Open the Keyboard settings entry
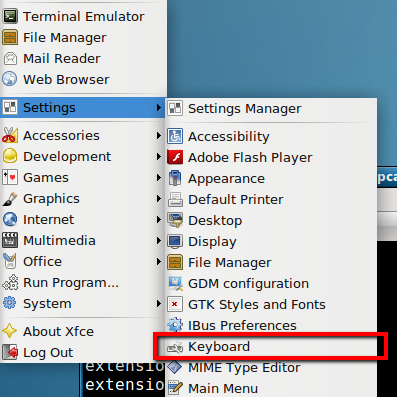The width and height of the screenshot is (397, 397). click(x=271, y=346)
